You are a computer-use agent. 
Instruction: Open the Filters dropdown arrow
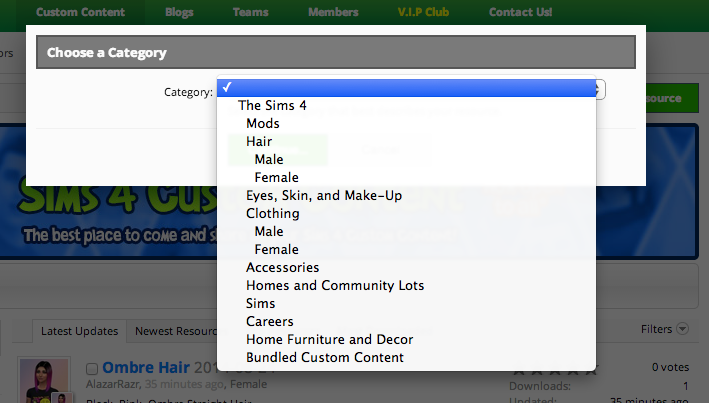[682, 329]
